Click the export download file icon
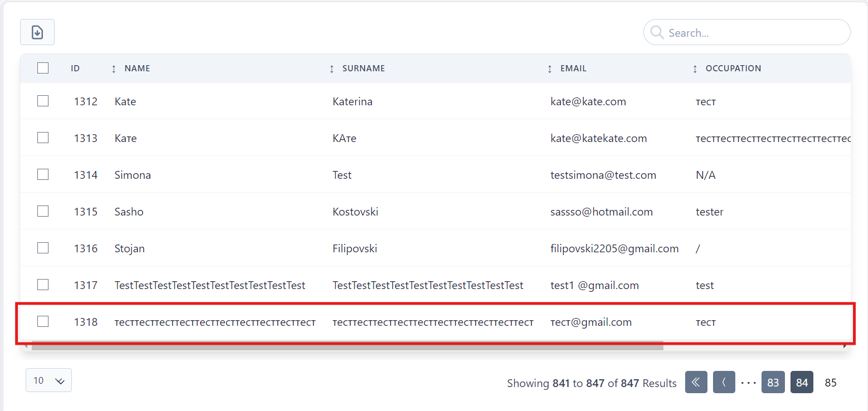This screenshot has height=411, width=868. coord(37,32)
